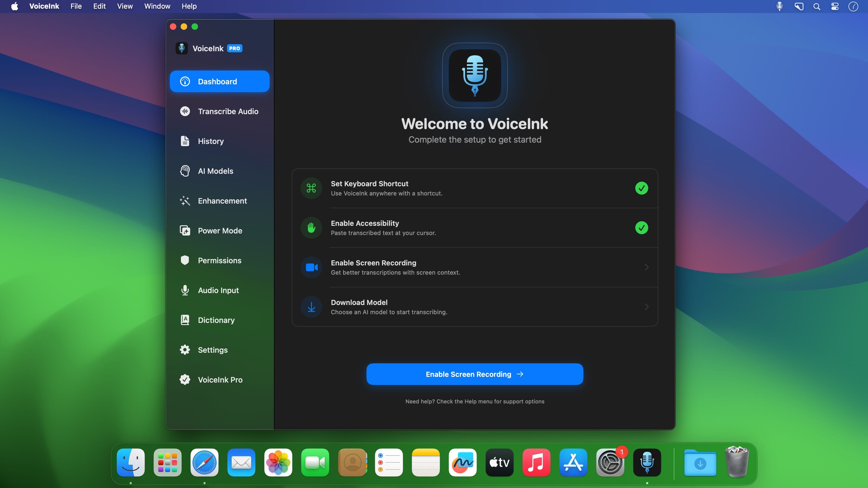Screen dimensions: 868x488
Task: Open Enhancement via the sparkle wand icon
Action: 185,201
